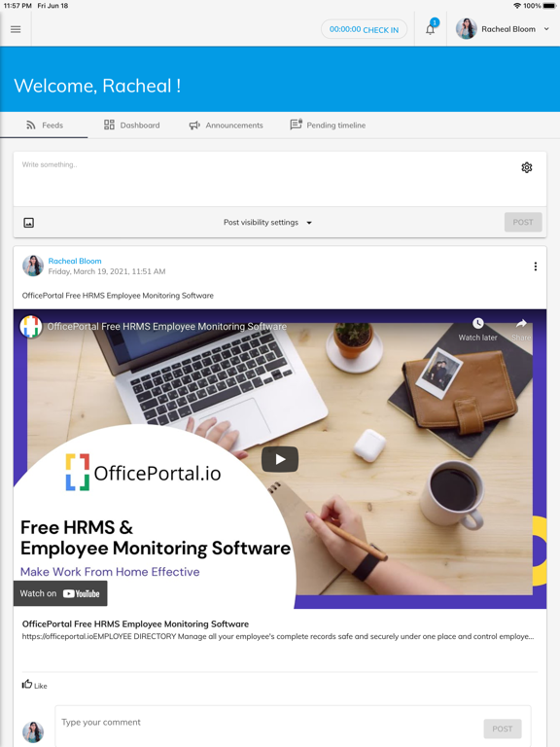560x747 pixels.
Task: Click the 00:00:00 CHECK IN button
Action: point(365,29)
